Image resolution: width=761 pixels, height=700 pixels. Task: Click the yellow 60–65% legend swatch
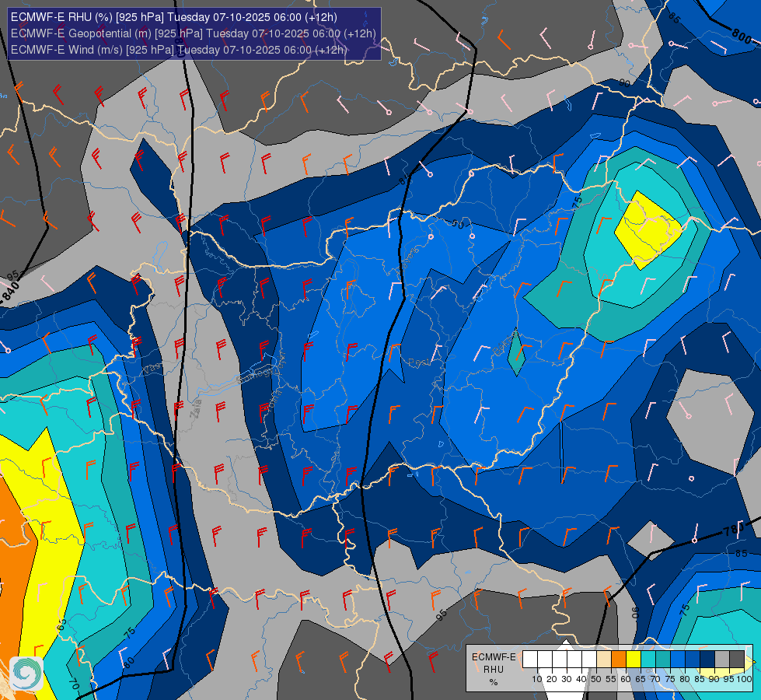coord(634,660)
